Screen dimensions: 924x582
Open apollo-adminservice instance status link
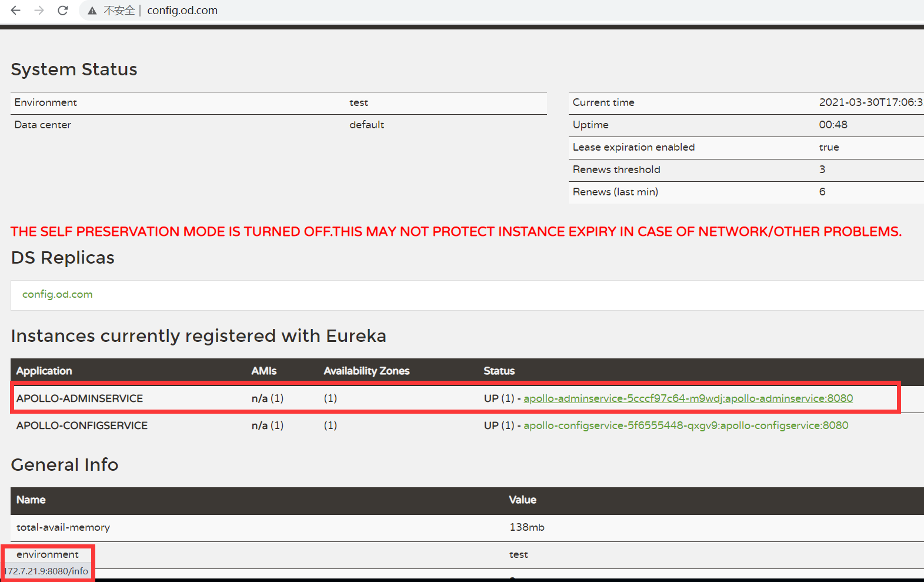688,398
